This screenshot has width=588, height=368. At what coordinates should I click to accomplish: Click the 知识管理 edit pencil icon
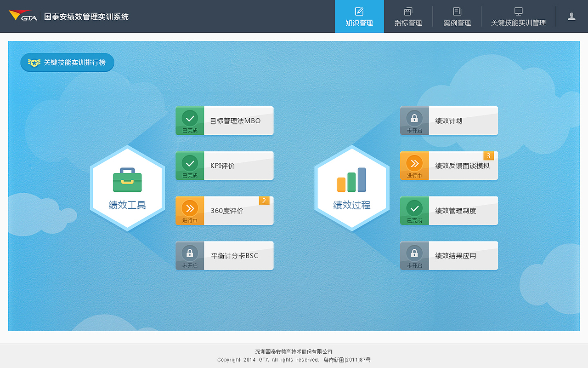(x=359, y=11)
